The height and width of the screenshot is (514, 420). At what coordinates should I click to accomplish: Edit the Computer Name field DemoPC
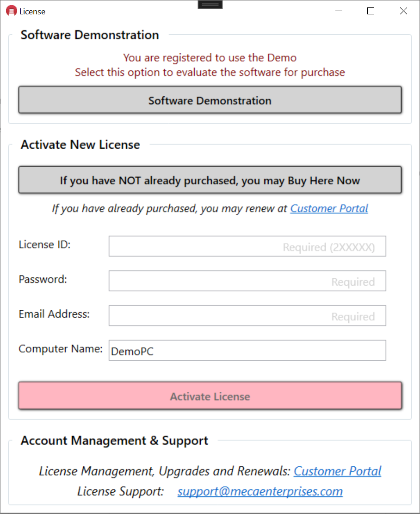pyautogui.click(x=247, y=351)
